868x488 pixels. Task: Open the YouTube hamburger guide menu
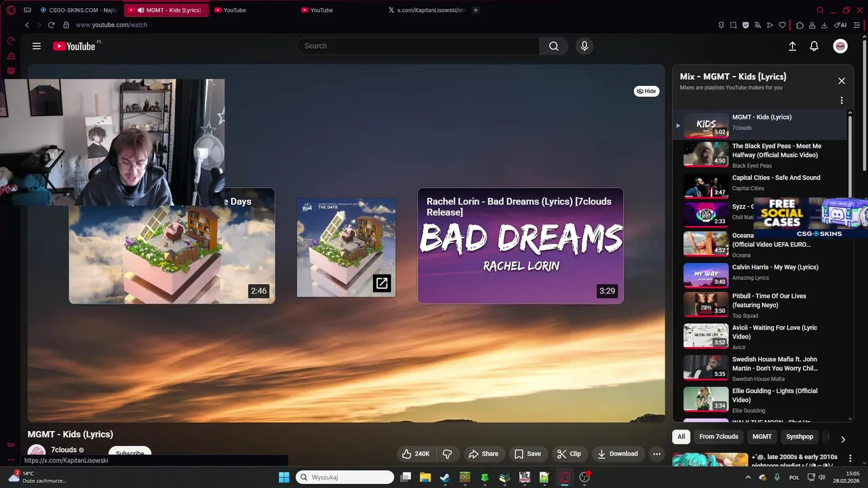tap(37, 46)
